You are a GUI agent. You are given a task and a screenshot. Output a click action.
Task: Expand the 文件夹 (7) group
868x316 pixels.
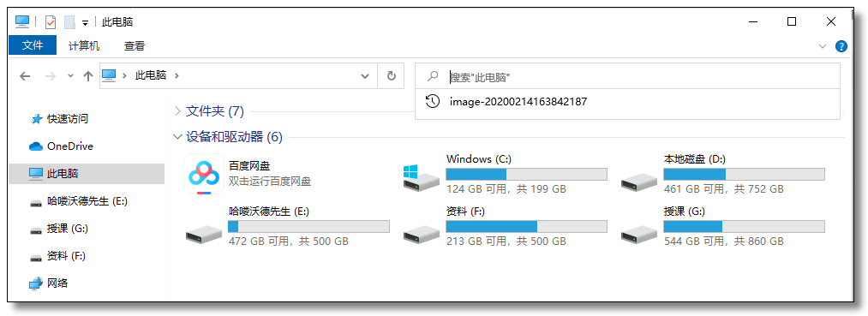tap(177, 111)
